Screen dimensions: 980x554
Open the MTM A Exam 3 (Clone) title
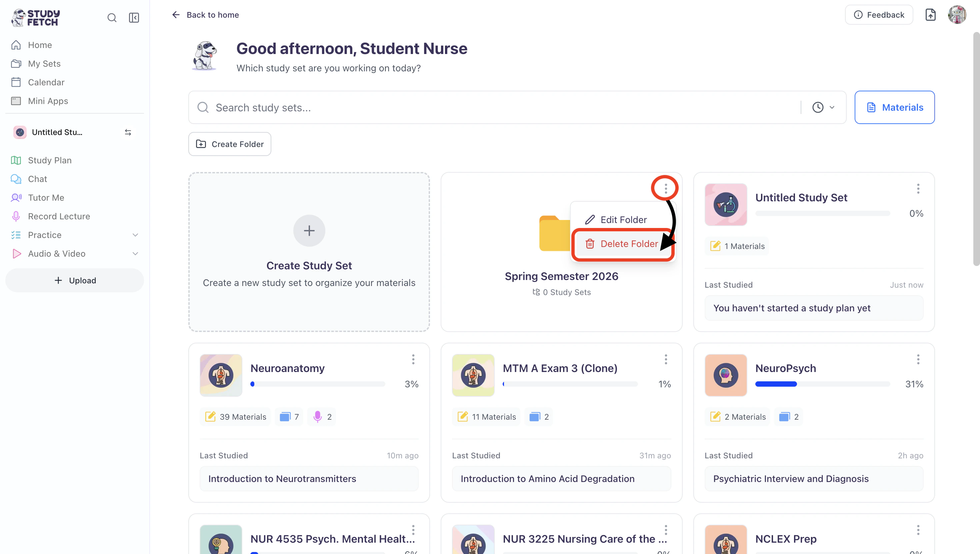point(560,369)
